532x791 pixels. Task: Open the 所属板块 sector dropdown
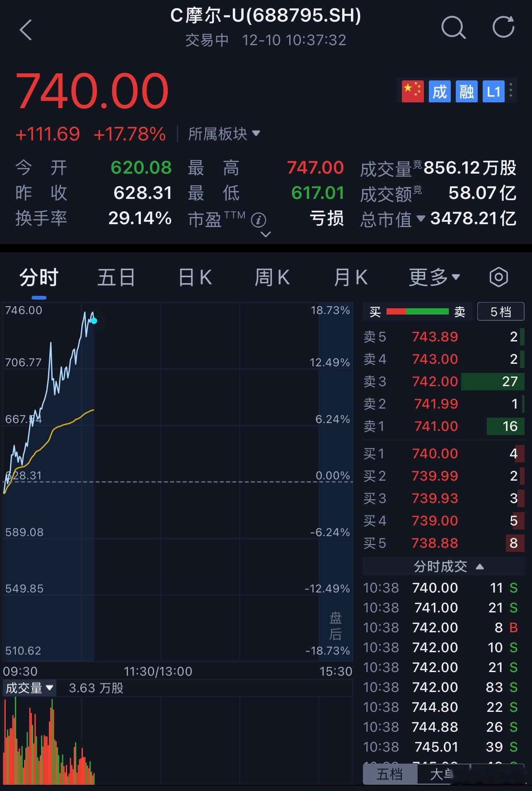pyautogui.click(x=223, y=134)
